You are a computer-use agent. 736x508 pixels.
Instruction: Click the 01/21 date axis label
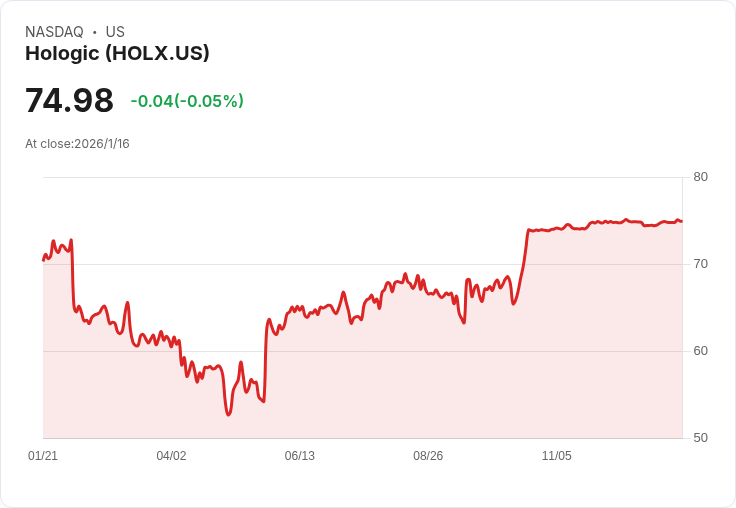point(43,456)
